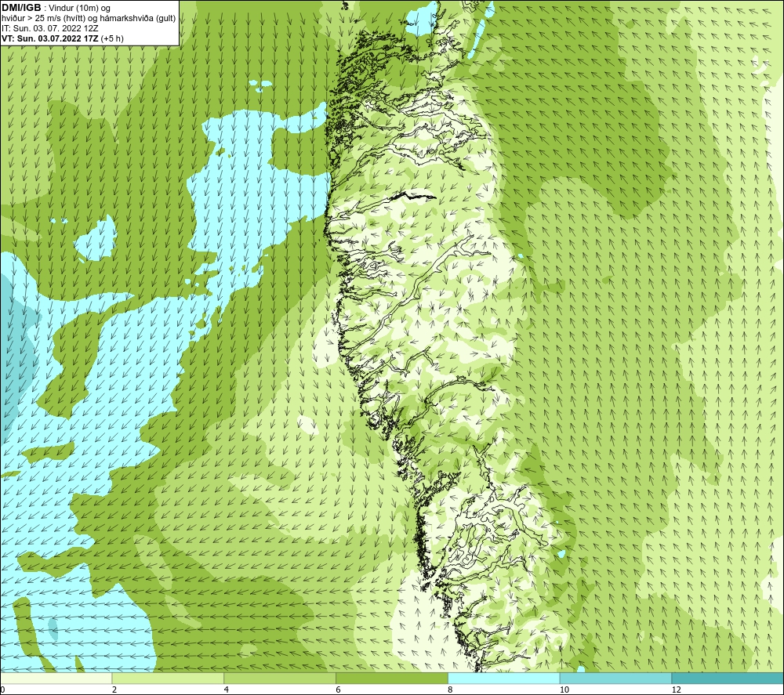Click the above-12 m/s dark teal swatch
Screen dimensions: 784x695
click(728, 678)
